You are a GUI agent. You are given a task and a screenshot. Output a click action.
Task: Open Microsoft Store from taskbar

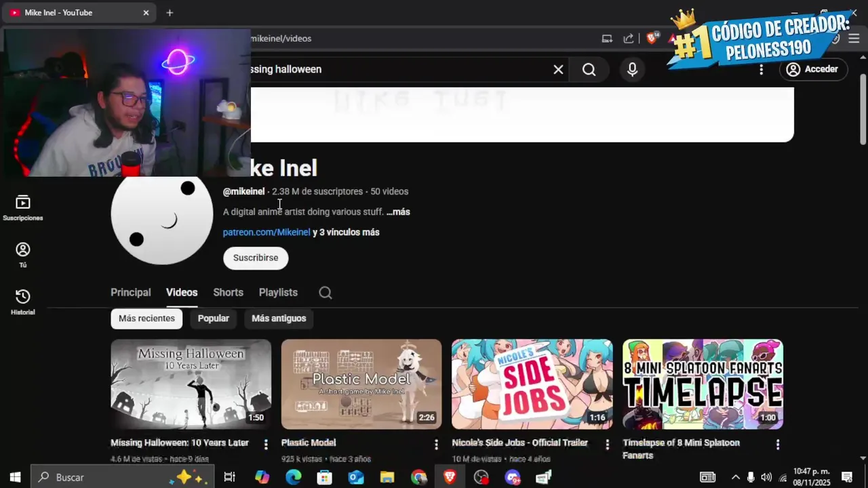coord(325,477)
